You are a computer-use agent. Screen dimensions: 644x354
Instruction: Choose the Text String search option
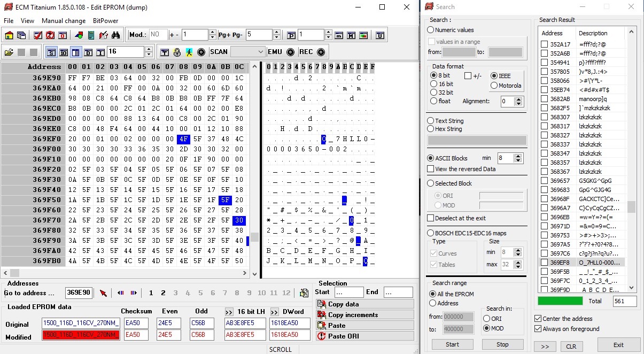[445, 121]
